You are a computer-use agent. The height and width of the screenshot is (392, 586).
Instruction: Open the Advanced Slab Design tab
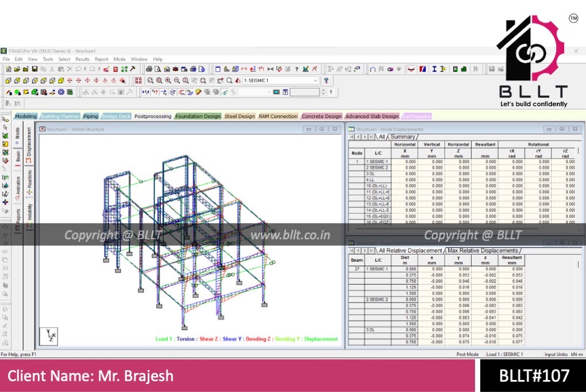[x=372, y=117]
